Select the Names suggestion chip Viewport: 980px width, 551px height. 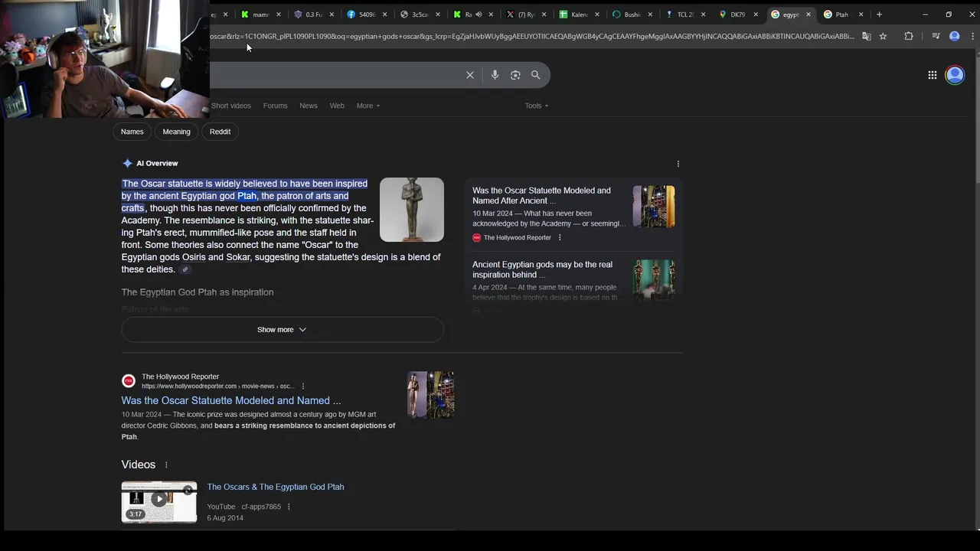point(132,132)
